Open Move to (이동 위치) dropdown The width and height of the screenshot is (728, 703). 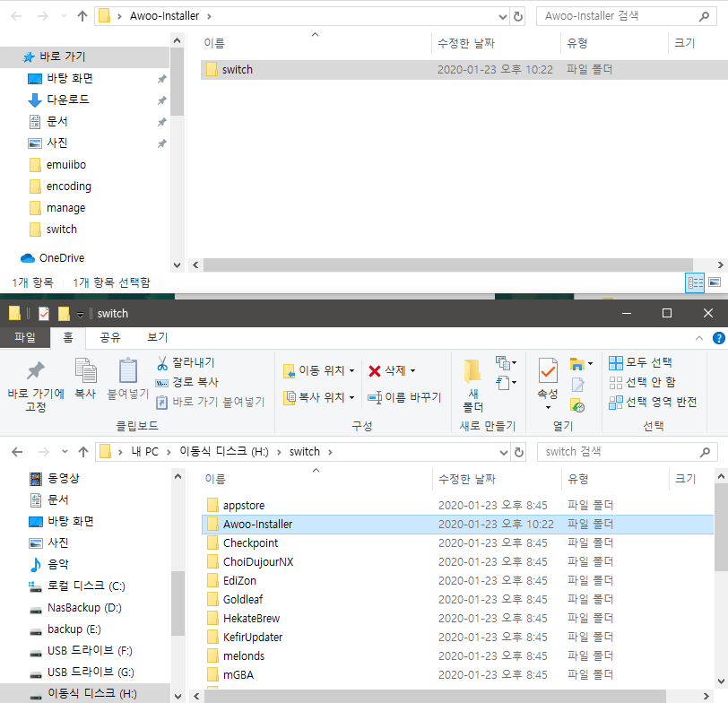pos(319,370)
